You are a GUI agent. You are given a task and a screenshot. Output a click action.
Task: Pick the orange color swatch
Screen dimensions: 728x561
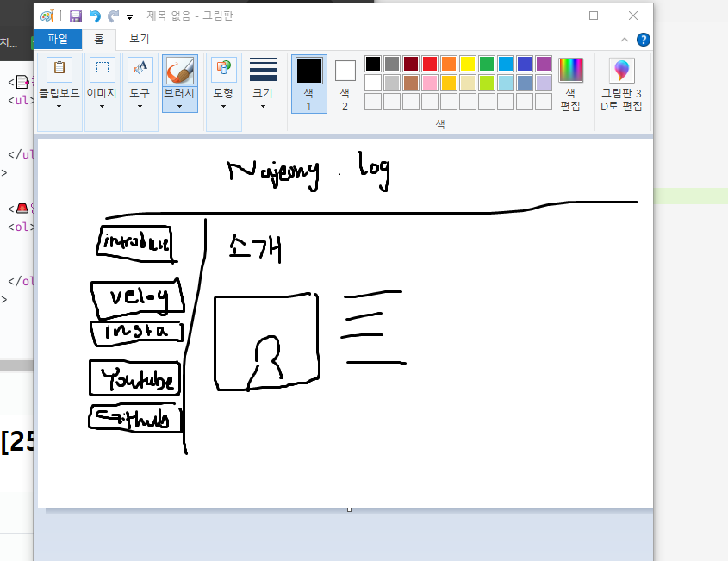(449, 64)
